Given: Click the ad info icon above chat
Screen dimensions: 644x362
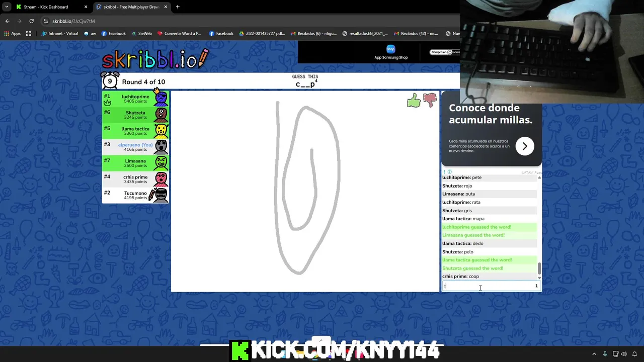Looking at the screenshot, I should point(449,172).
